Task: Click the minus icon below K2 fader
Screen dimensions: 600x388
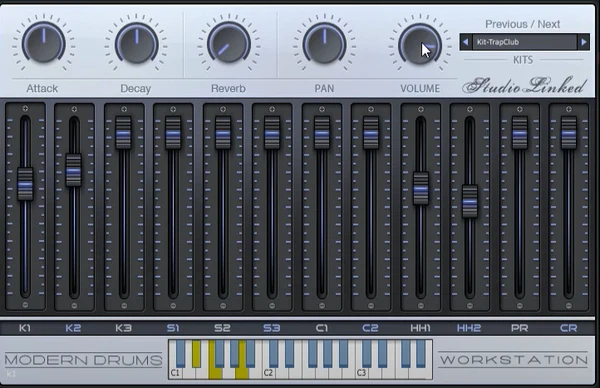Action: point(74,306)
